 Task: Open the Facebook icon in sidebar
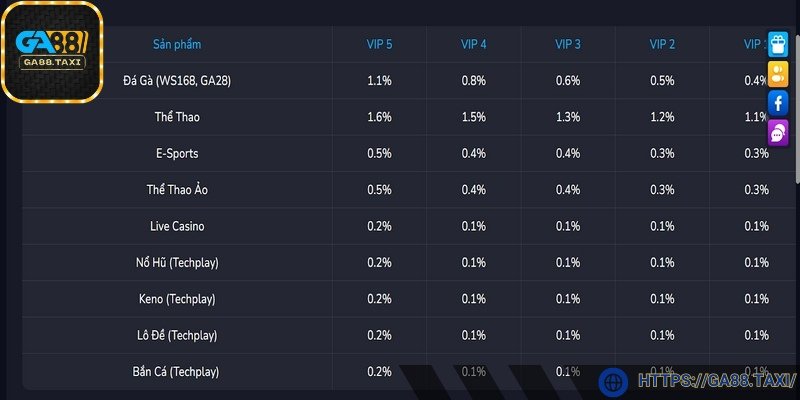tap(778, 102)
